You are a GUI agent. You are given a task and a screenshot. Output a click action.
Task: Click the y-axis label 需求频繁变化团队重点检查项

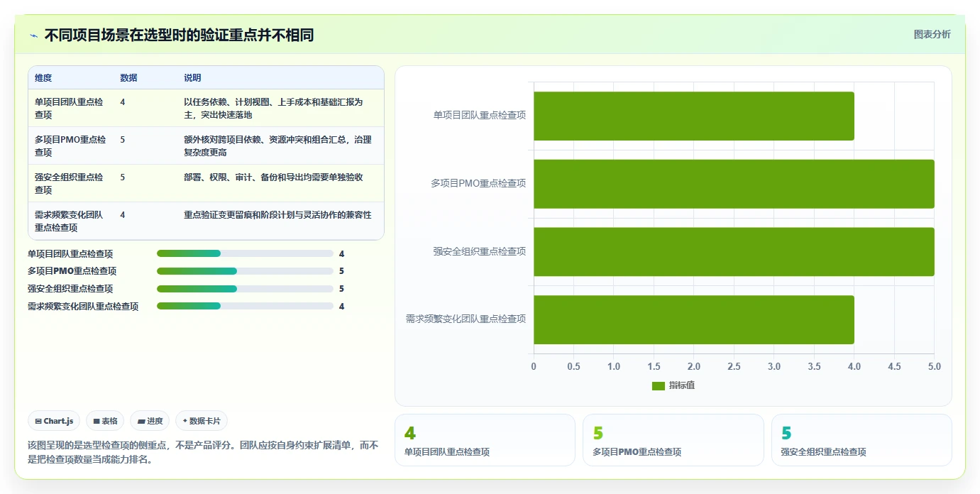click(466, 319)
